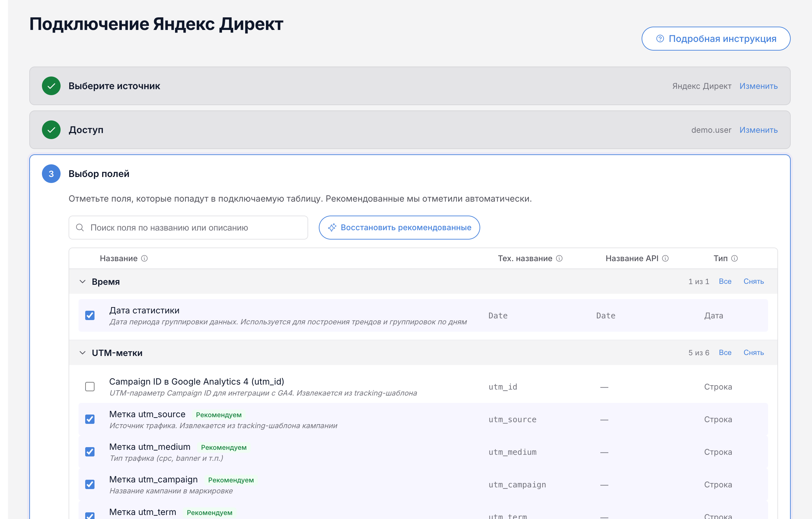The height and width of the screenshot is (519, 812).
Task: Click the utm_campaign technical name cell
Action: click(x=517, y=485)
